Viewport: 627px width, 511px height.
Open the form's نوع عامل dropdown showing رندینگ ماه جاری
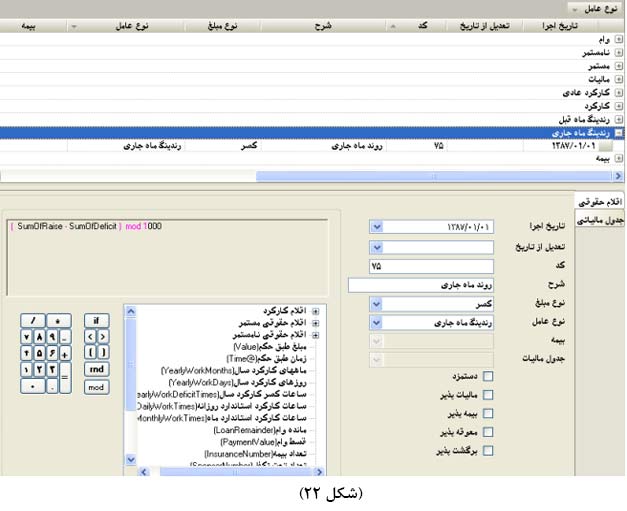point(376,322)
